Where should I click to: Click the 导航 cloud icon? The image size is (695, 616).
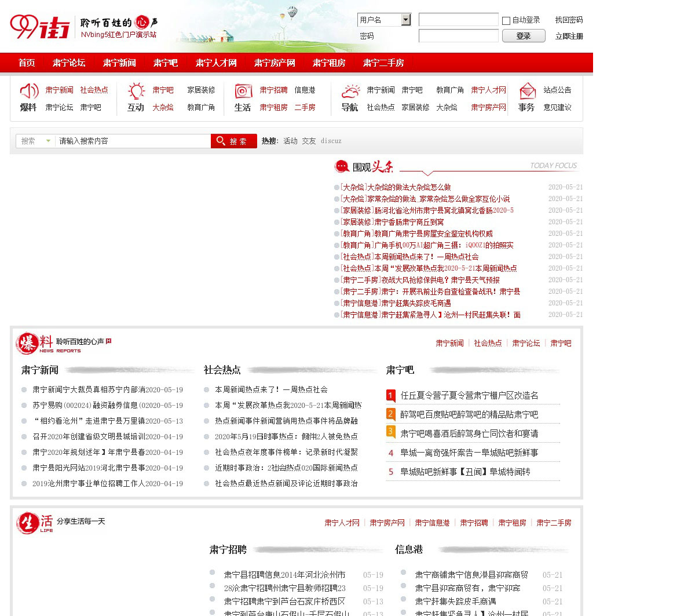[350, 91]
